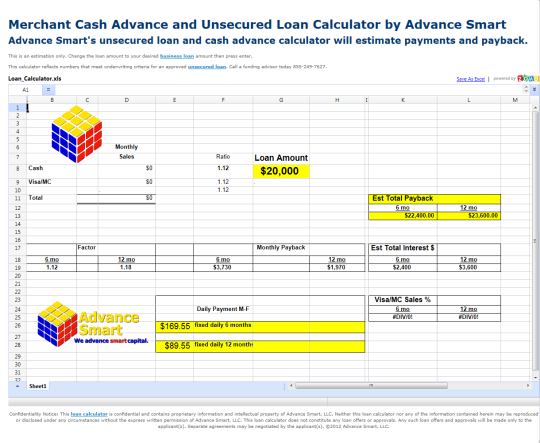The image size is (540, 443).
Task: Select column header L
Action: tap(469, 100)
